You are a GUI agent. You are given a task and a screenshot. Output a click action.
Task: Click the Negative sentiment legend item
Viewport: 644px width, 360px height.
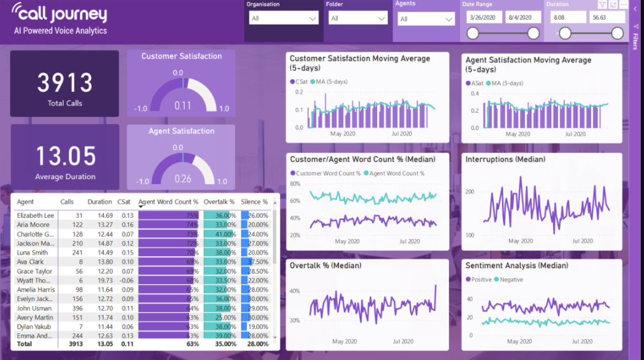[508, 280]
